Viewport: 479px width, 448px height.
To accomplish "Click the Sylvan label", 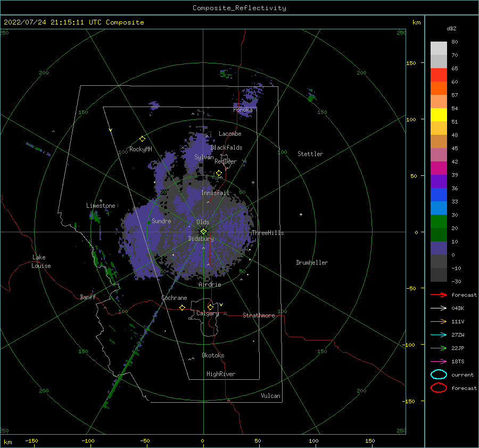I will (204, 157).
